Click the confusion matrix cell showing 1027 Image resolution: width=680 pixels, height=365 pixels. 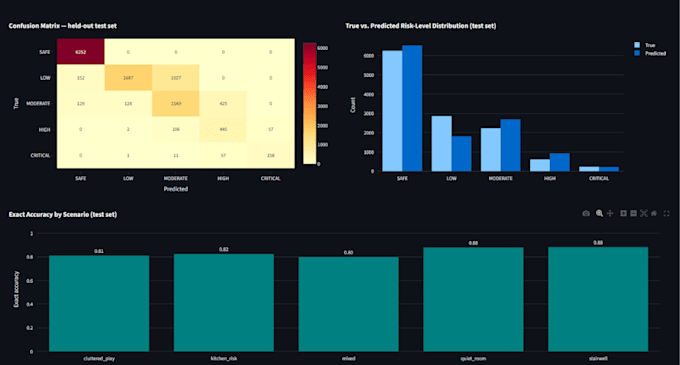coord(176,78)
